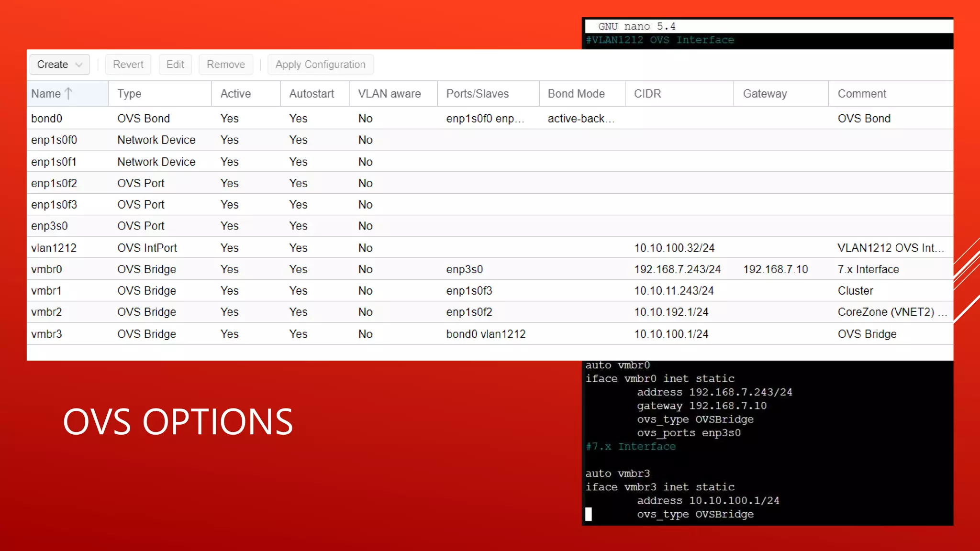Select the vmbr2 CoreZone bridge row
The height and width of the screenshot is (551, 980).
(47, 312)
